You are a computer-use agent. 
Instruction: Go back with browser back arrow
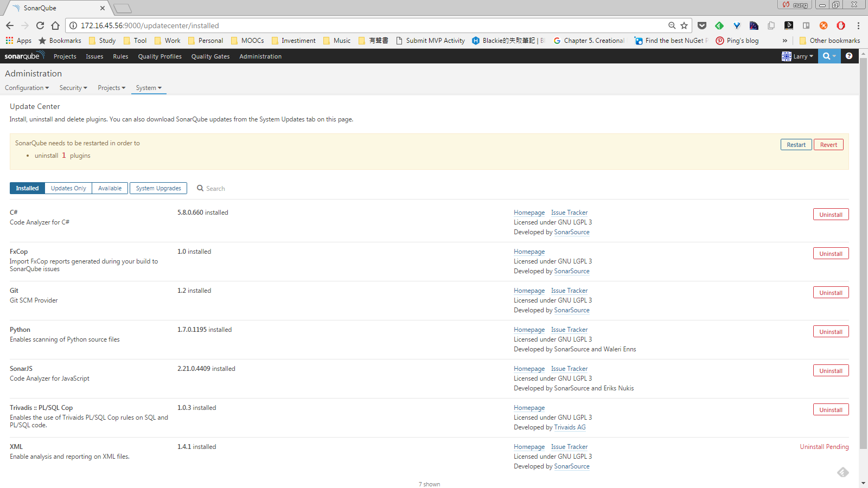[x=10, y=25]
